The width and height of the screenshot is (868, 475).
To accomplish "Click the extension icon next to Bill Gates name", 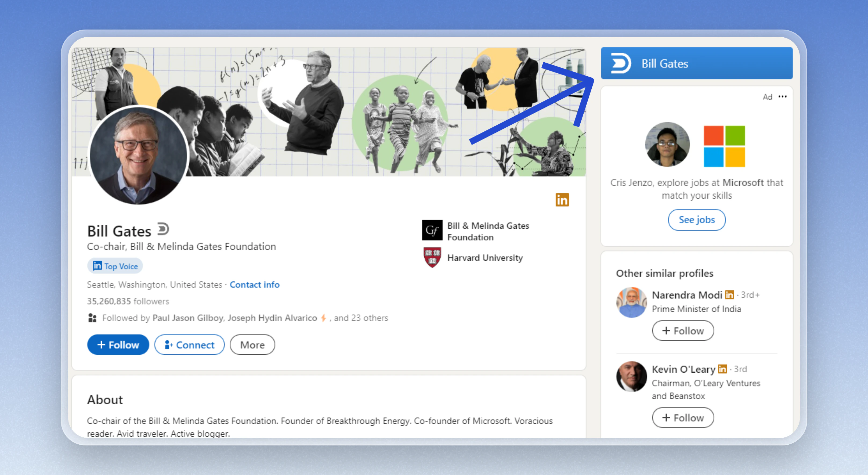I will pos(163,229).
